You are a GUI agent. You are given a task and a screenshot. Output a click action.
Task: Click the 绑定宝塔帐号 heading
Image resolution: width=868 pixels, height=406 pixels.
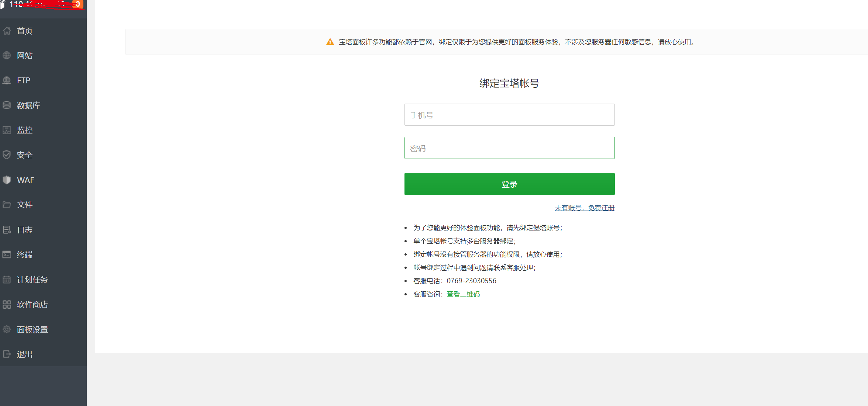pyautogui.click(x=509, y=83)
